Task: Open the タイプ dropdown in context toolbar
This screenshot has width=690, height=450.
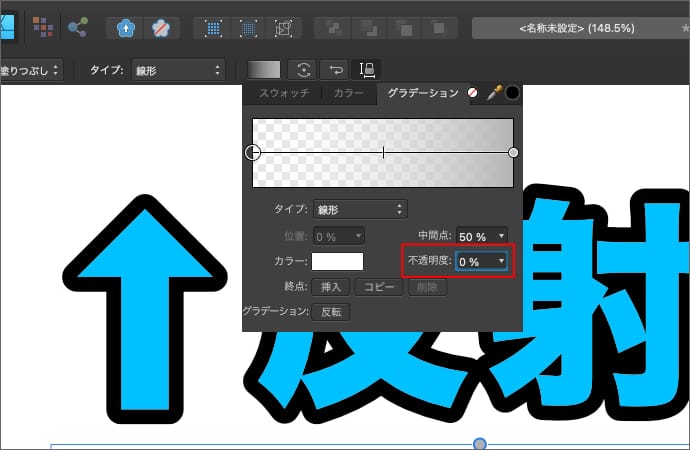Action: pos(178,70)
